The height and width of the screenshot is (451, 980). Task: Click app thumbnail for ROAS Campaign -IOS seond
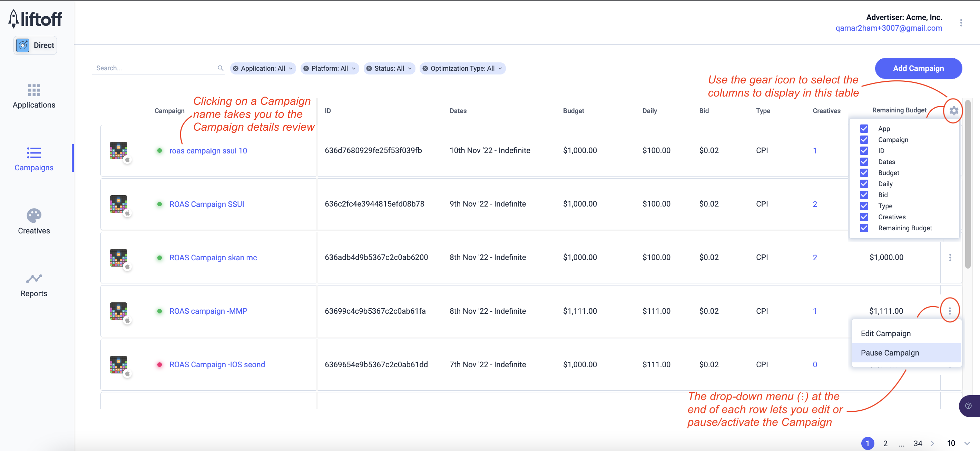pyautogui.click(x=118, y=364)
